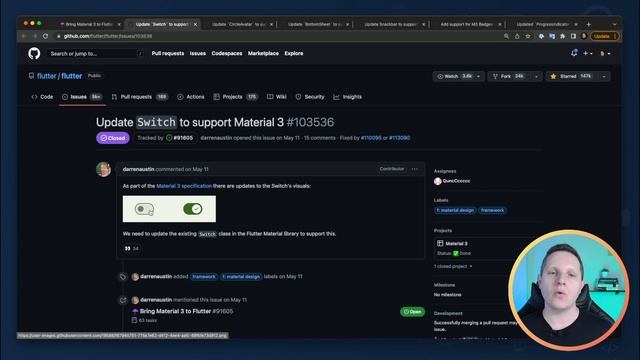
Task: Click the Fork button
Action: 509,76
